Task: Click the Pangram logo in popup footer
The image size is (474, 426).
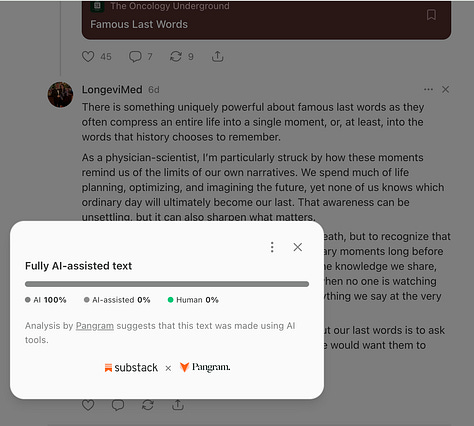Action: click(x=205, y=367)
